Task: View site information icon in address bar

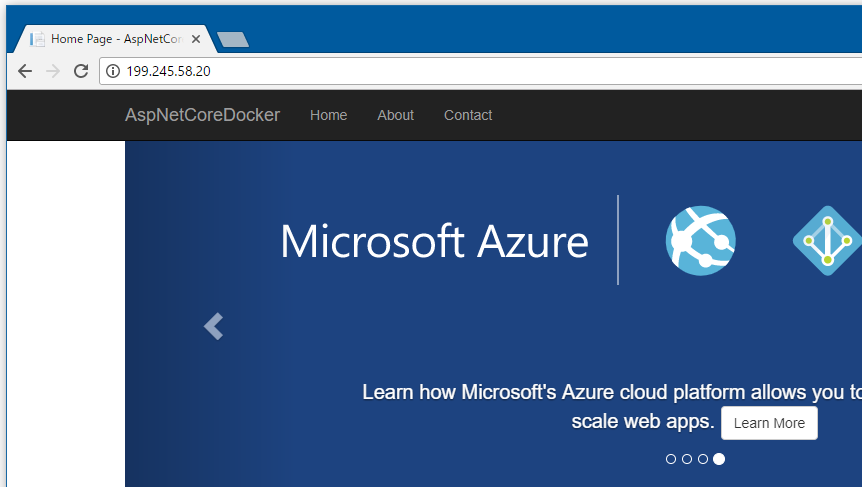Action: [113, 71]
